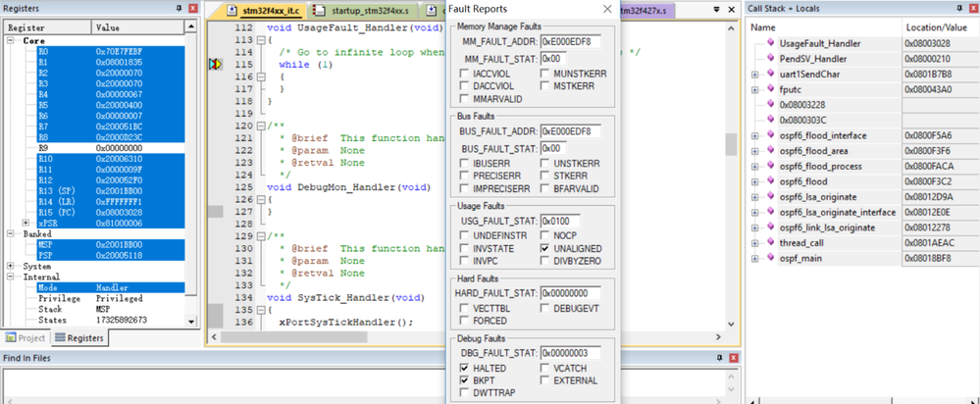Screen dimensions: 980x404
Task: Pin the Call Stack + Locals panel
Action: 959,8
